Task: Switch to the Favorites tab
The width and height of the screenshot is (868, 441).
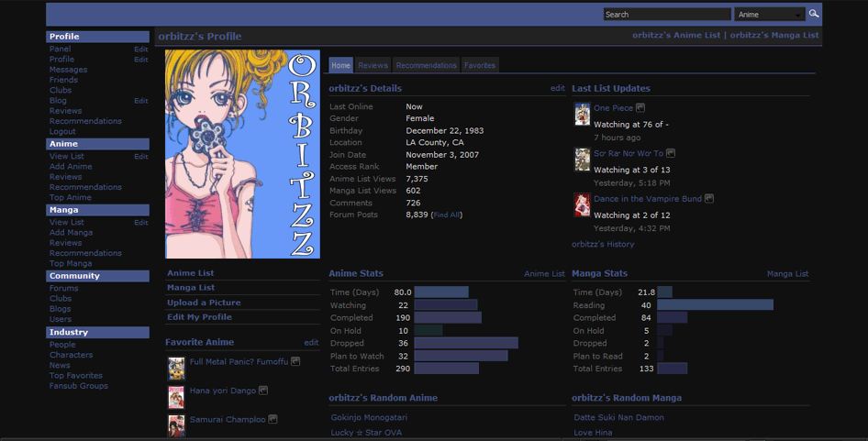Action: coord(480,65)
